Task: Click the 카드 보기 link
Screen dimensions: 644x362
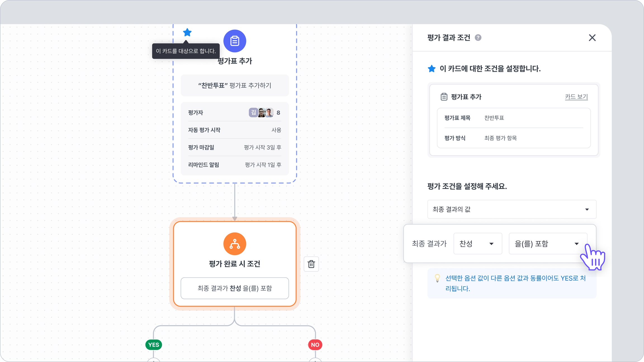Action: click(x=576, y=97)
